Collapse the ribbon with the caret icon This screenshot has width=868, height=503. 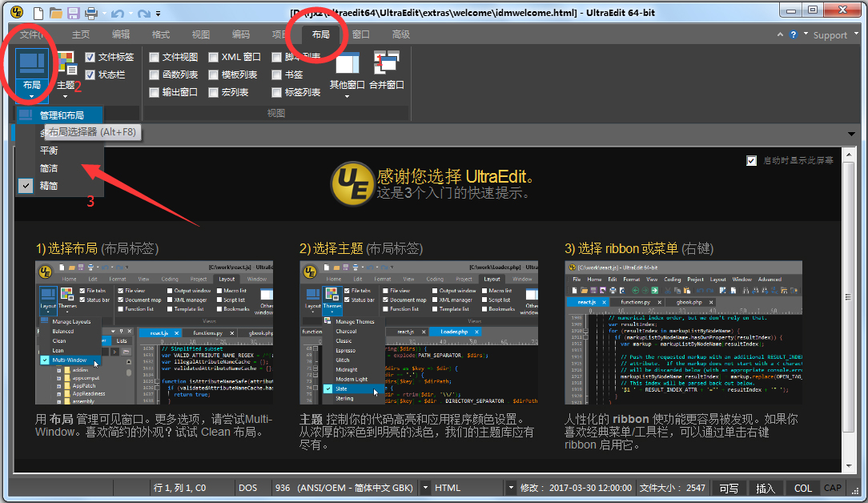click(780, 34)
